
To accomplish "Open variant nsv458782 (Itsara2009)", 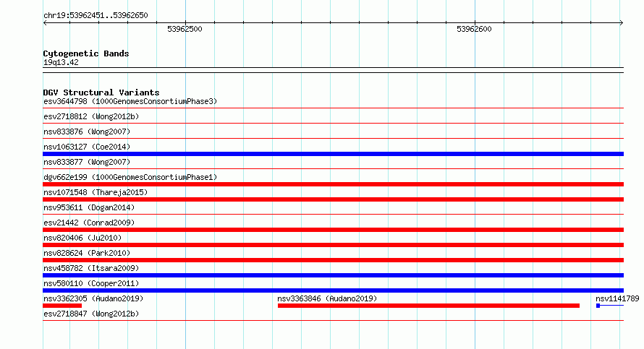I will click(x=91, y=268).
